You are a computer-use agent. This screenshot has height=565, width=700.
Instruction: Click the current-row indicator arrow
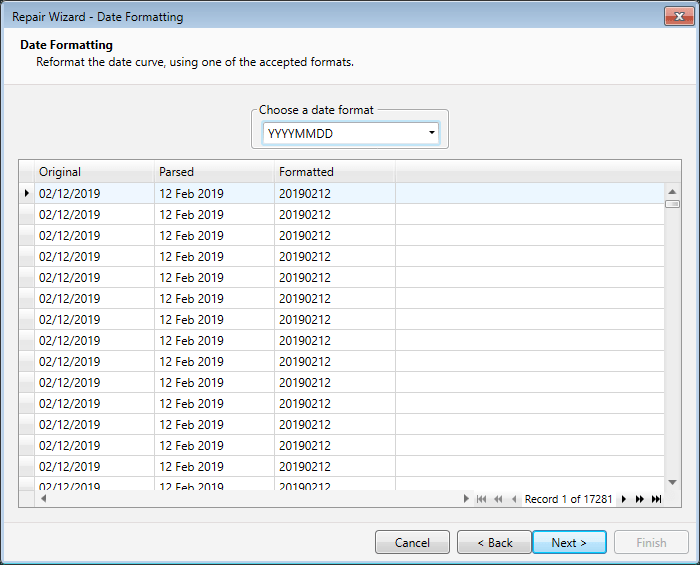[27, 193]
